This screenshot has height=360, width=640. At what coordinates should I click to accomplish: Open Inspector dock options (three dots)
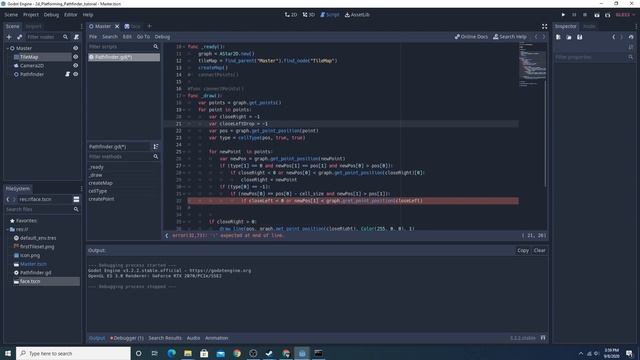[x=636, y=26]
